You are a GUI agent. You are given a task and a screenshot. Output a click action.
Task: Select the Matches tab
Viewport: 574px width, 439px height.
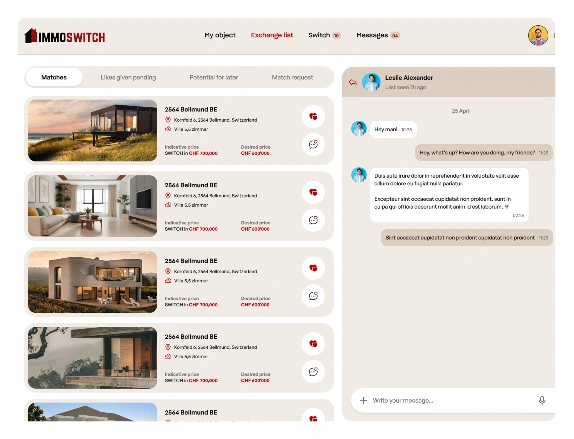point(54,77)
